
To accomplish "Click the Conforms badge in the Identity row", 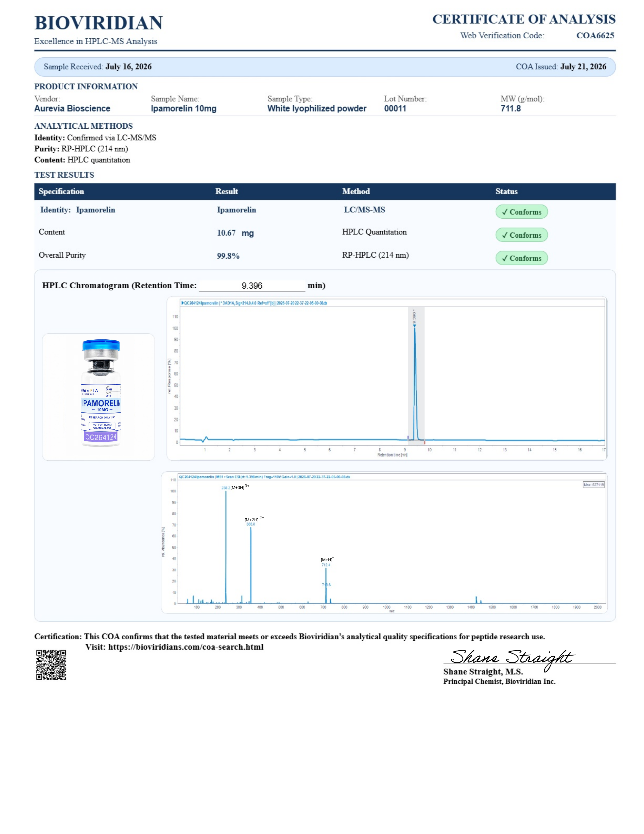I will [522, 212].
